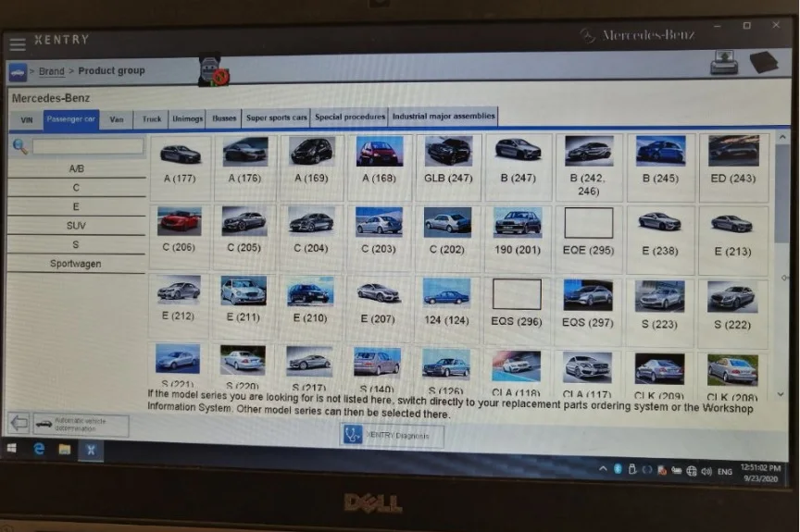Select model series EQS (296)
The width and height of the screenshot is (800, 532).
click(x=517, y=312)
